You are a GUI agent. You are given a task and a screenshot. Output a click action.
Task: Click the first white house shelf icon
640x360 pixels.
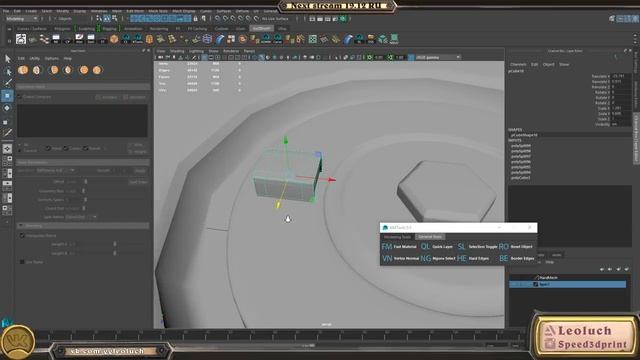21,39
